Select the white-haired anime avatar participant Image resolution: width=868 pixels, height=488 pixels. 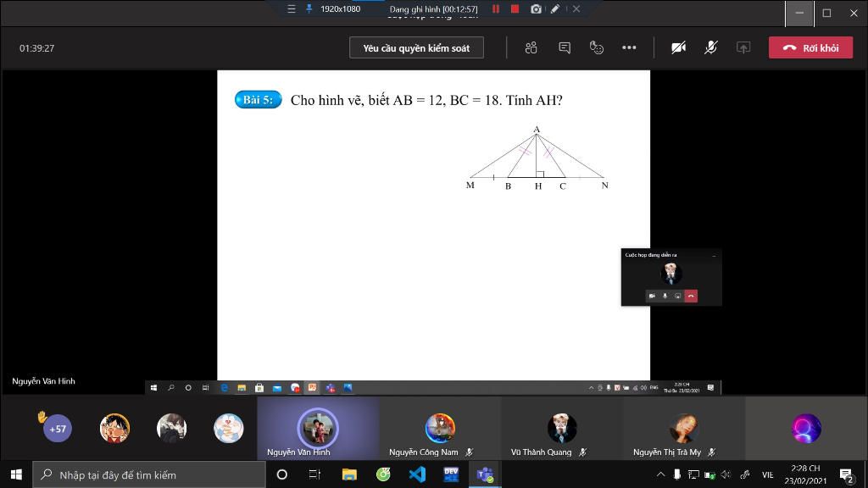click(x=171, y=428)
